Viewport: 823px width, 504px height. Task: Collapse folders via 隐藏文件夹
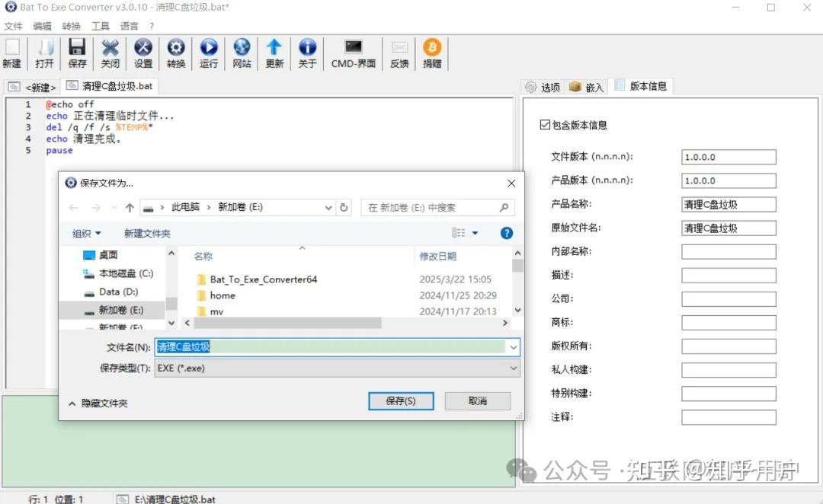pos(98,404)
